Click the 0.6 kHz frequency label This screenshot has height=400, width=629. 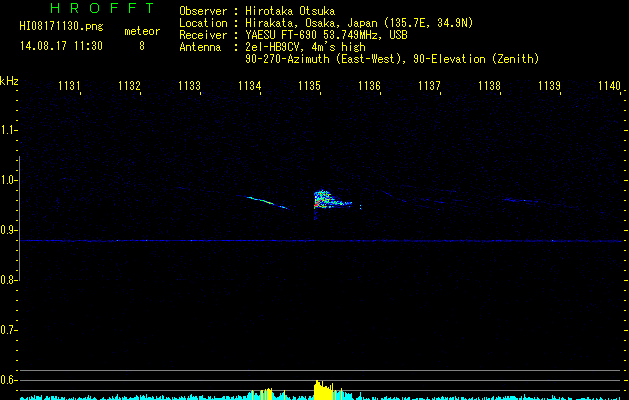(x=8, y=380)
